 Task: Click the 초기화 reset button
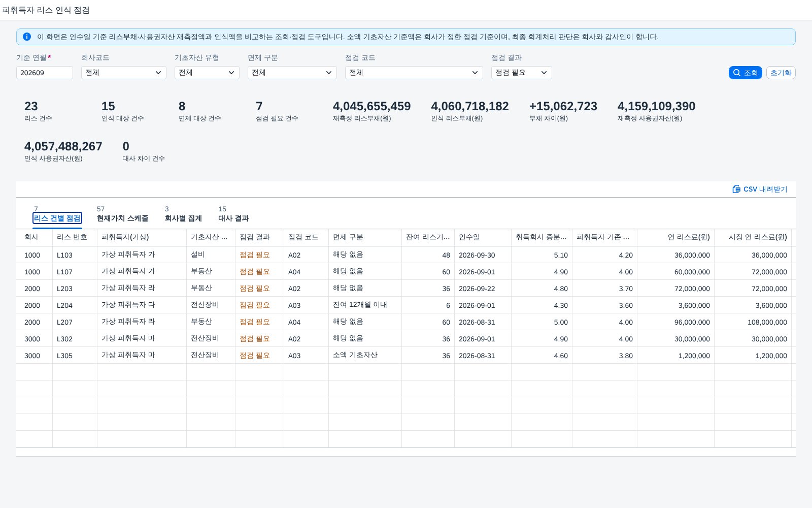[x=781, y=73]
